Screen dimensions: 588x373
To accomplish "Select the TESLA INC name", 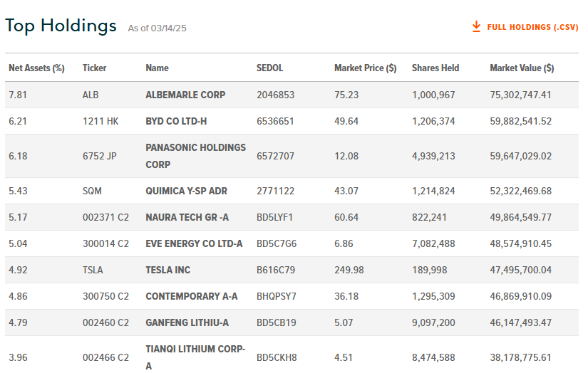I will pyautogui.click(x=168, y=270).
